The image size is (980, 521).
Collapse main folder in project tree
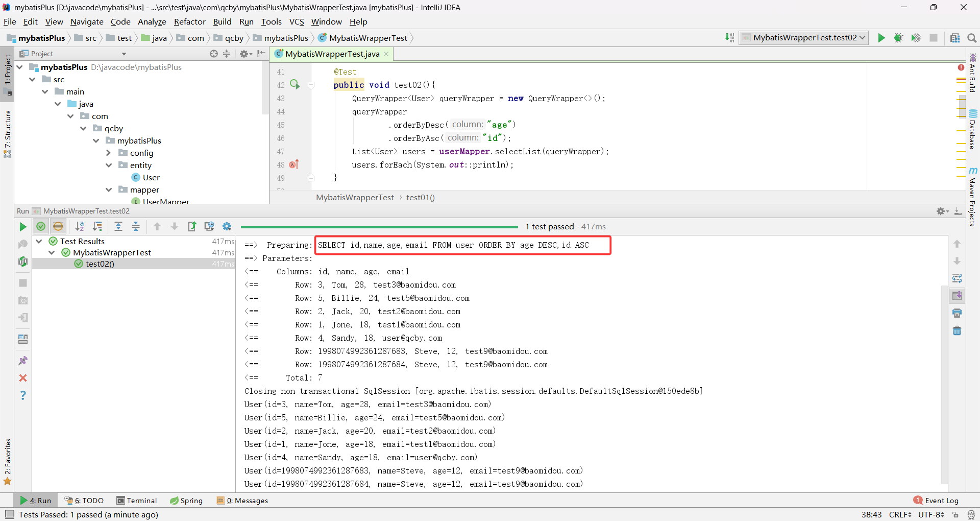click(x=45, y=91)
